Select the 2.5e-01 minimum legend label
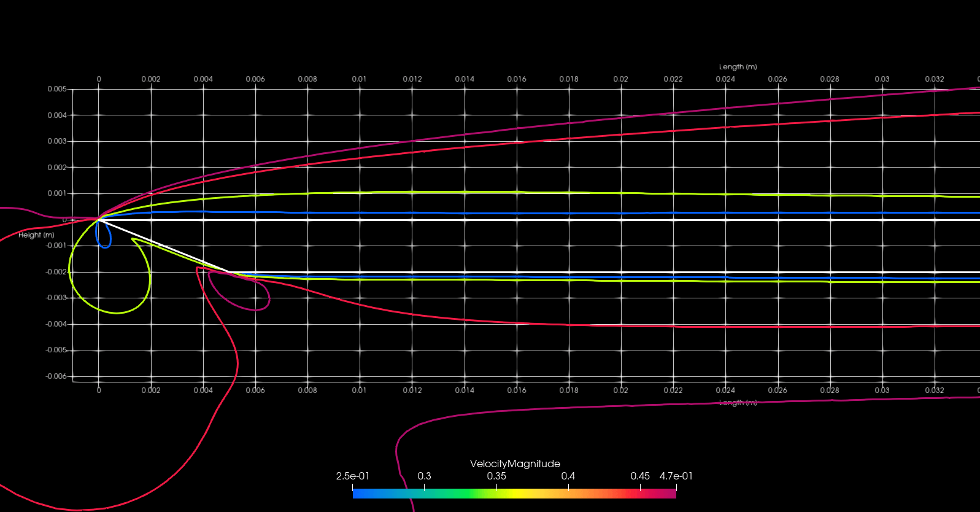Image resolution: width=980 pixels, height=512 pixels. [x=352, y=476]
